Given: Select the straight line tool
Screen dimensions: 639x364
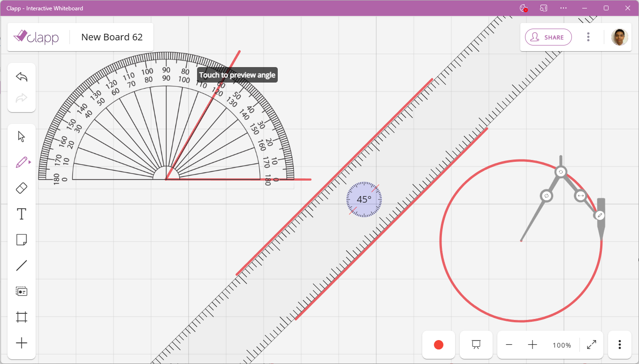Looking at the screenshot, I should pyautogui.click(x=21, y=265).
